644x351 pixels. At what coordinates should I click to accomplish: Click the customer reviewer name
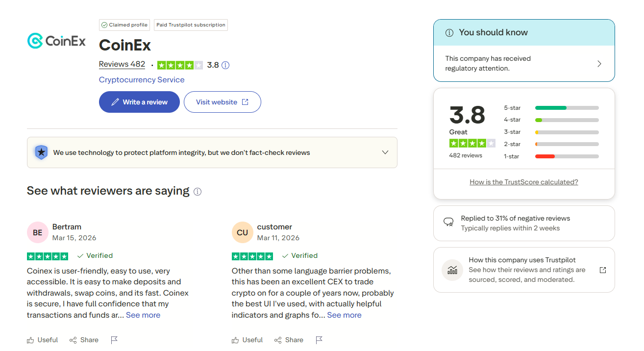[x=274, y=226]
